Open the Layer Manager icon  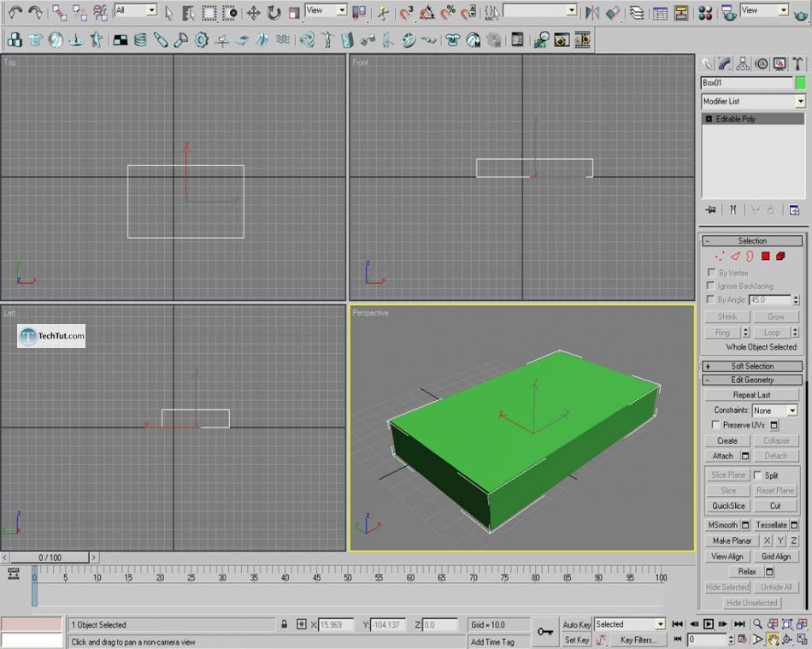[x=637, y=13]
